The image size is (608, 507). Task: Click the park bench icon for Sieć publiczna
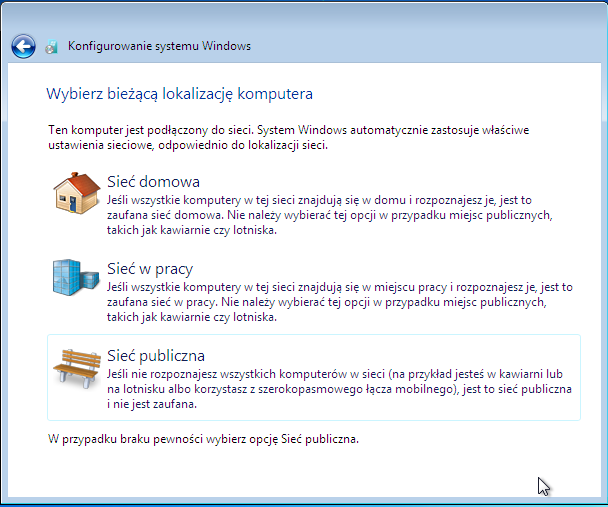(x=77, y=368)
